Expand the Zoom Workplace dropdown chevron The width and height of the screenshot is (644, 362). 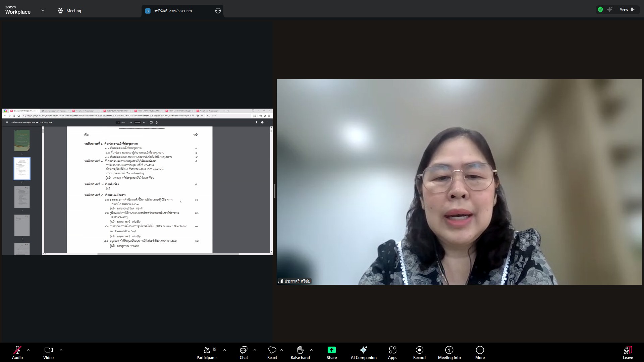coord(43,10)
